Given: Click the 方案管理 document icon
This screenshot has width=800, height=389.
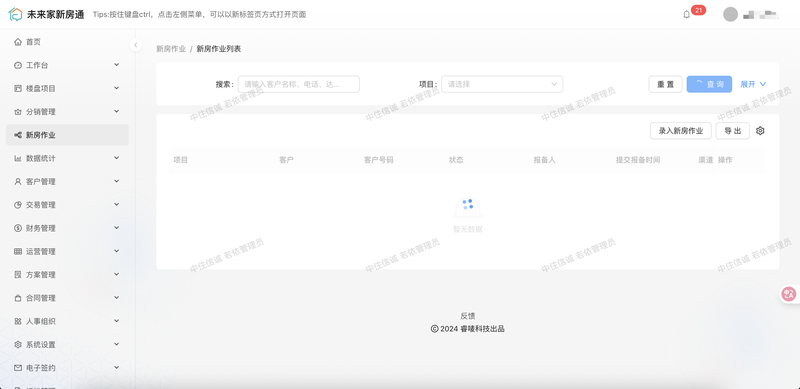Looking at the screenshot, I should click(18, 275).
